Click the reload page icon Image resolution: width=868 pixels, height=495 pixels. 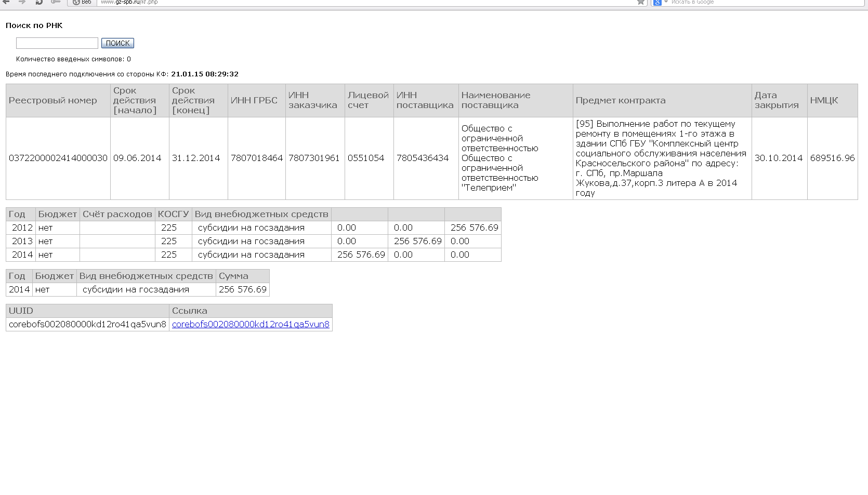39,2
